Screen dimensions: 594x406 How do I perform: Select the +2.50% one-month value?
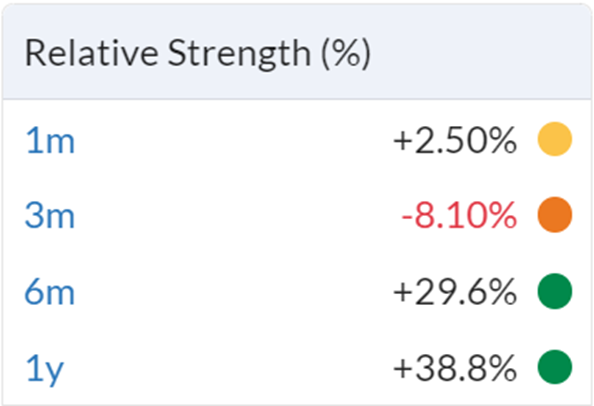point(455,140)
